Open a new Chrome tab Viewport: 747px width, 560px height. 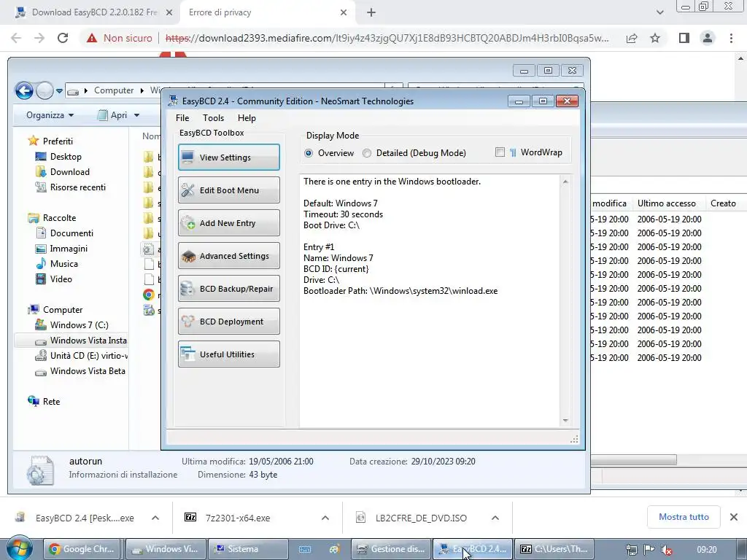tap(371, 12)
